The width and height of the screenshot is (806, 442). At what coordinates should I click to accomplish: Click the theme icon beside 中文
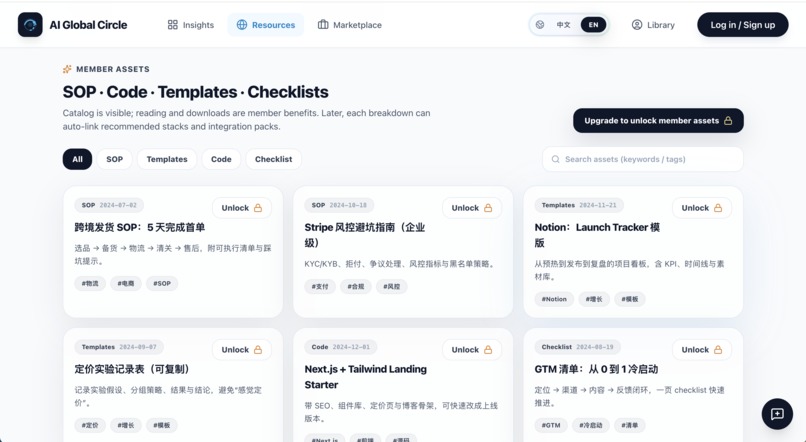click(540, 25)
